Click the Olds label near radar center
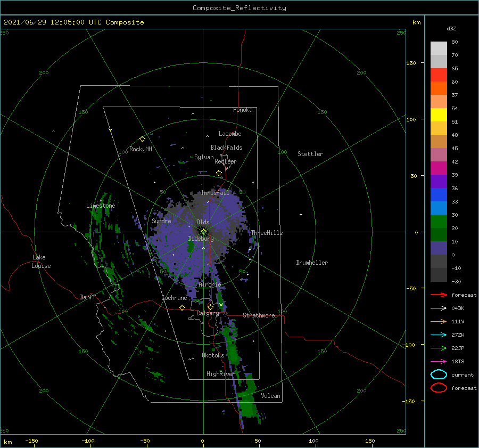Screen dimensions: 479x448 (x=203, y=222)
